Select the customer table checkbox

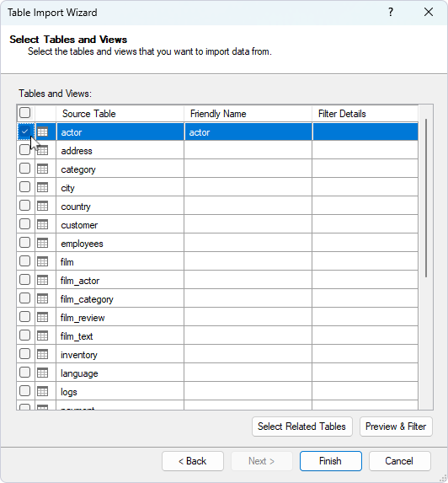(x=24, y=224)
